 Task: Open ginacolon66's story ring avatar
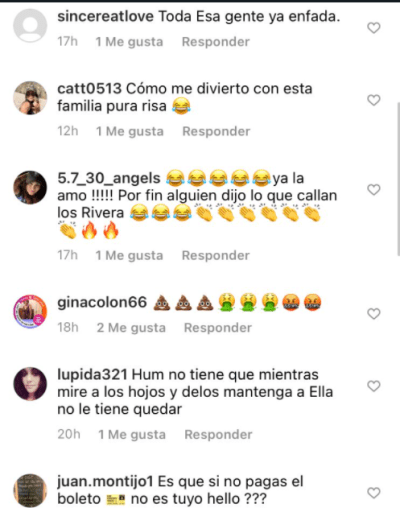pos(30,311)
